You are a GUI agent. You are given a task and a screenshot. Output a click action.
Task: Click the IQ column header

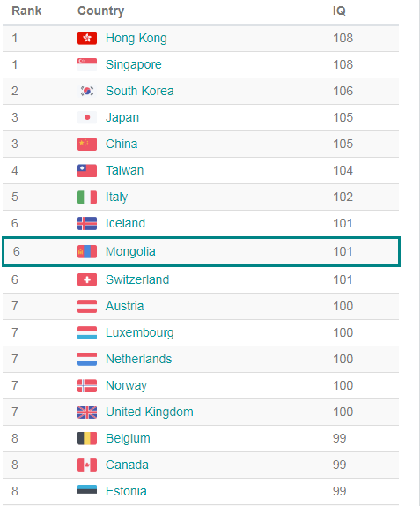[x=339, y=11]
